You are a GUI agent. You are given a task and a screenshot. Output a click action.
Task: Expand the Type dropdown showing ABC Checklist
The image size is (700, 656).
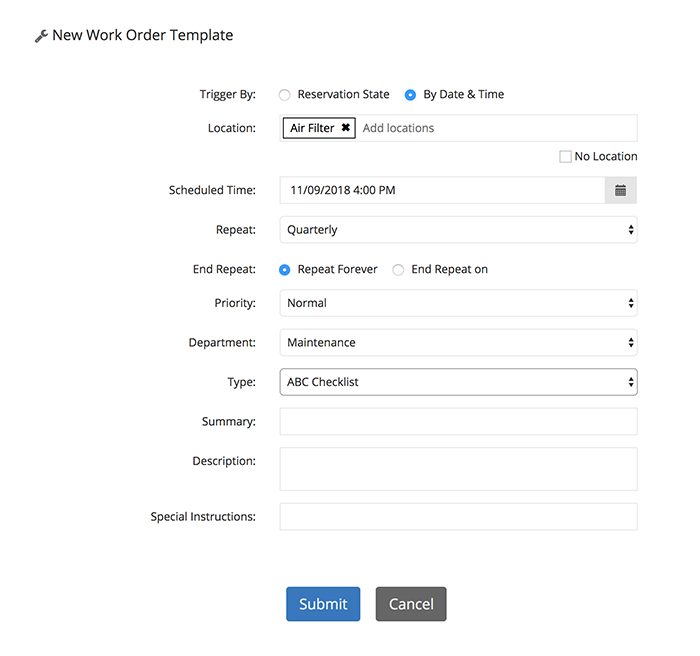pos(458,382)
